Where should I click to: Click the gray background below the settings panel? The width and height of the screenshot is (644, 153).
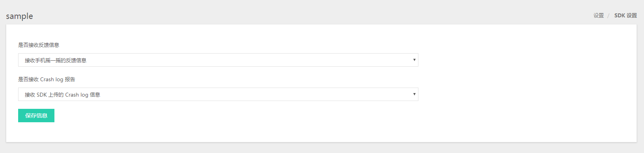pos(322,148)
